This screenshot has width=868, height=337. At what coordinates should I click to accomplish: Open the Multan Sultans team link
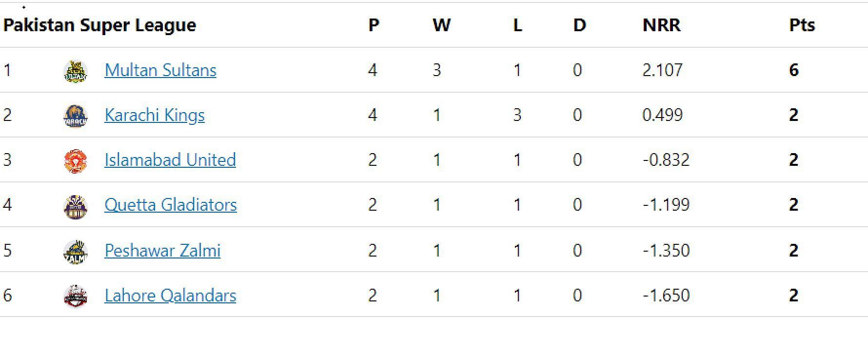pyautogui.click(x=160, y=70)
